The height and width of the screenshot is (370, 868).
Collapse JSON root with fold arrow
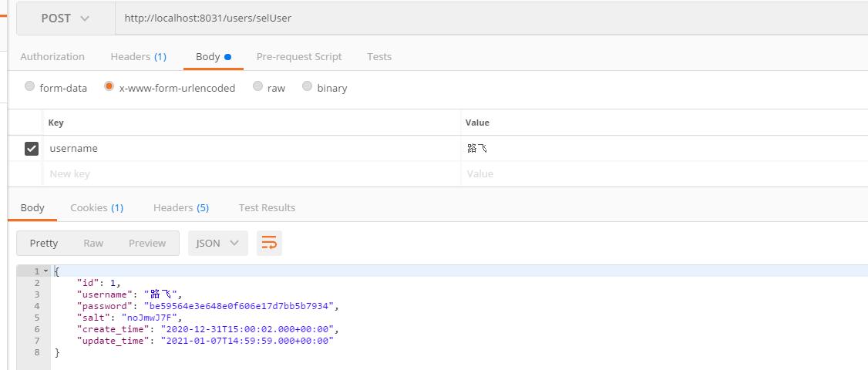46,271
